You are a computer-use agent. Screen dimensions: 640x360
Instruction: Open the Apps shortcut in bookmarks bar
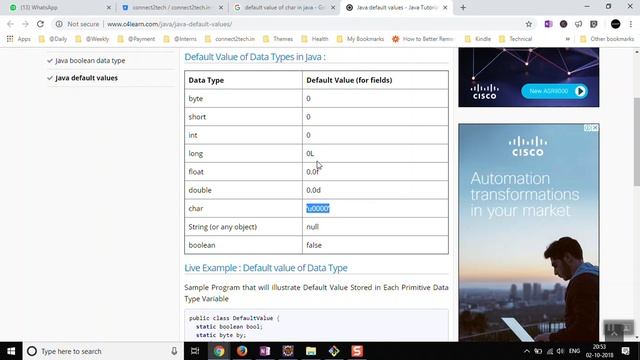click(x=19, y=39)
